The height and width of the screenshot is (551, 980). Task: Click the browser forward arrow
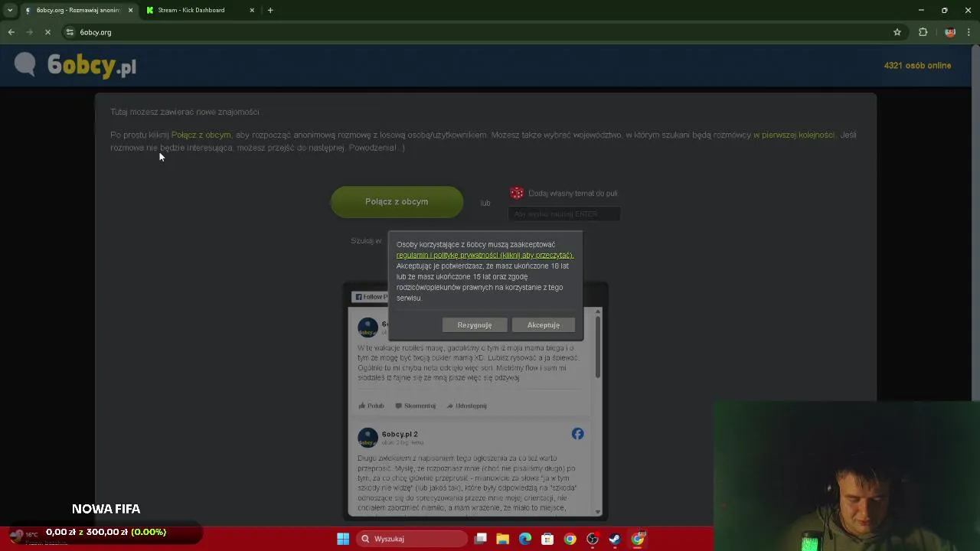pyautogui.click(x=29, y=32)
